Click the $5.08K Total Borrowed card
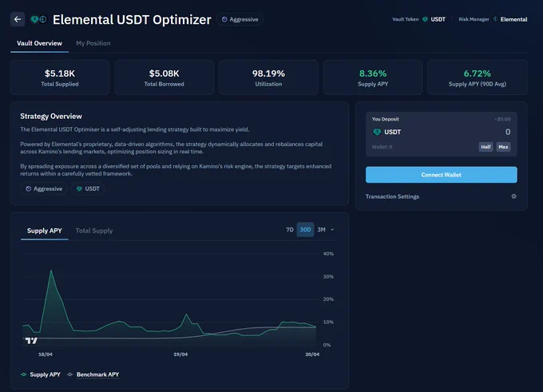543x392 pixels. click(x=164, y=77)
